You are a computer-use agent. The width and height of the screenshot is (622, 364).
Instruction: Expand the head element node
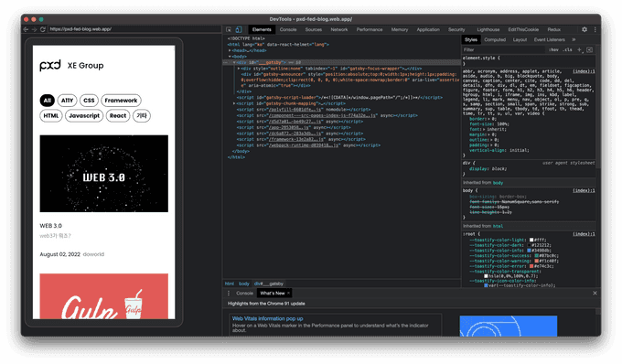pyautogui.click(x=230, y=50)
